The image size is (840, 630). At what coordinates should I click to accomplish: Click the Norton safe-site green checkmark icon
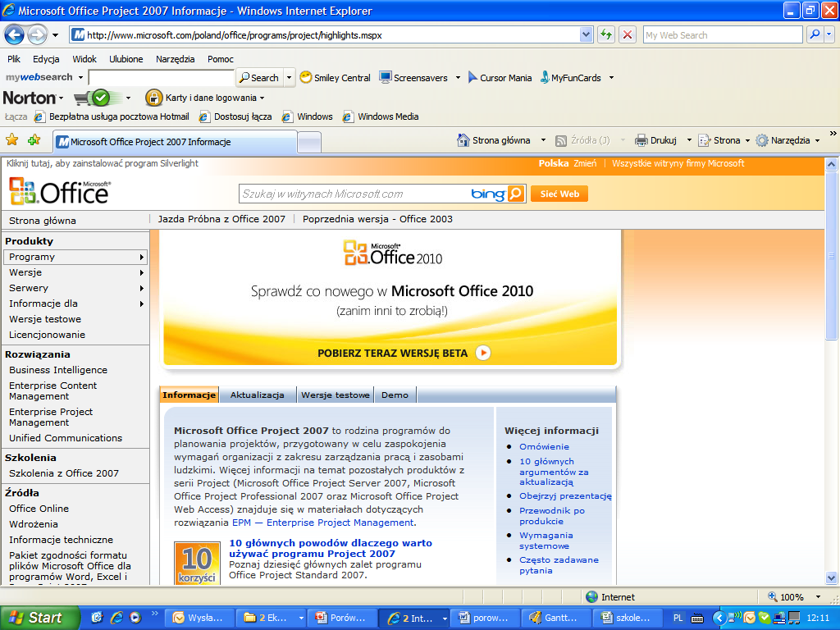pos(100,98)
